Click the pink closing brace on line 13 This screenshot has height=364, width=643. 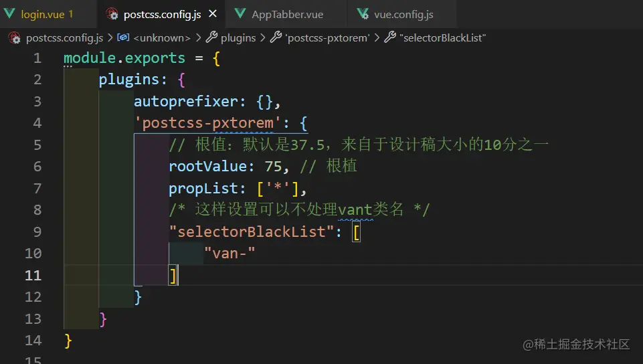(x=103, y=319)
